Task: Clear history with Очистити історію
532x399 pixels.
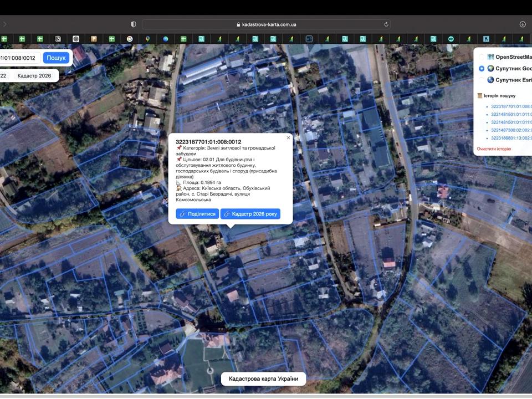Action: [494, 149]
